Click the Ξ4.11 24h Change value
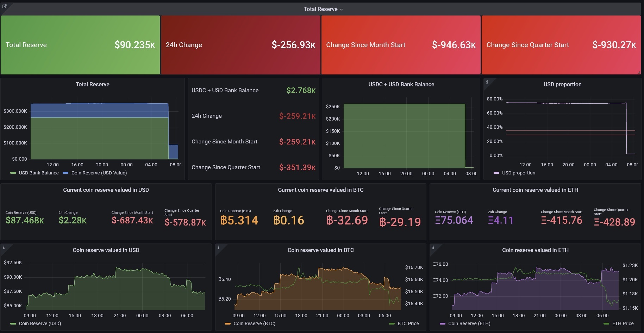The width and height of the screenshot is (644, 333). (501, 220)
